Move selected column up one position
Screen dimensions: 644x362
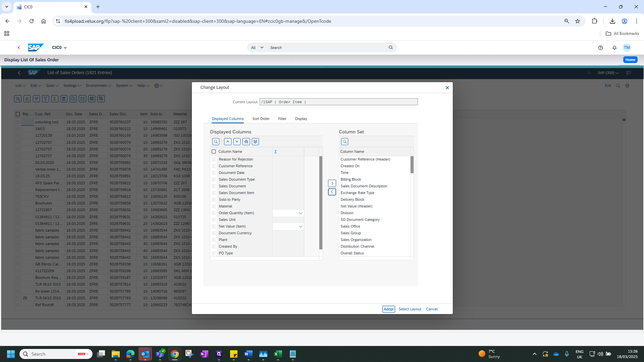coord(228,142)
